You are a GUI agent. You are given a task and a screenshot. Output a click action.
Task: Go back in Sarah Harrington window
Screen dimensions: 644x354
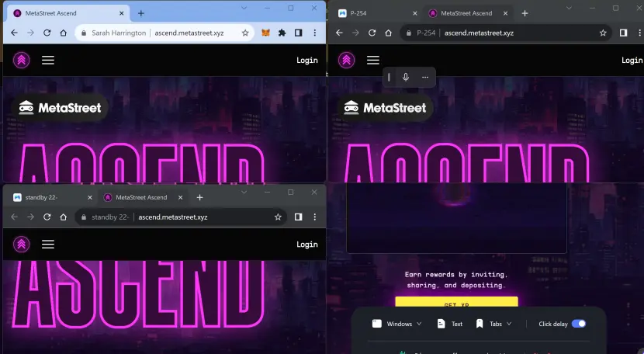[15, 33]
